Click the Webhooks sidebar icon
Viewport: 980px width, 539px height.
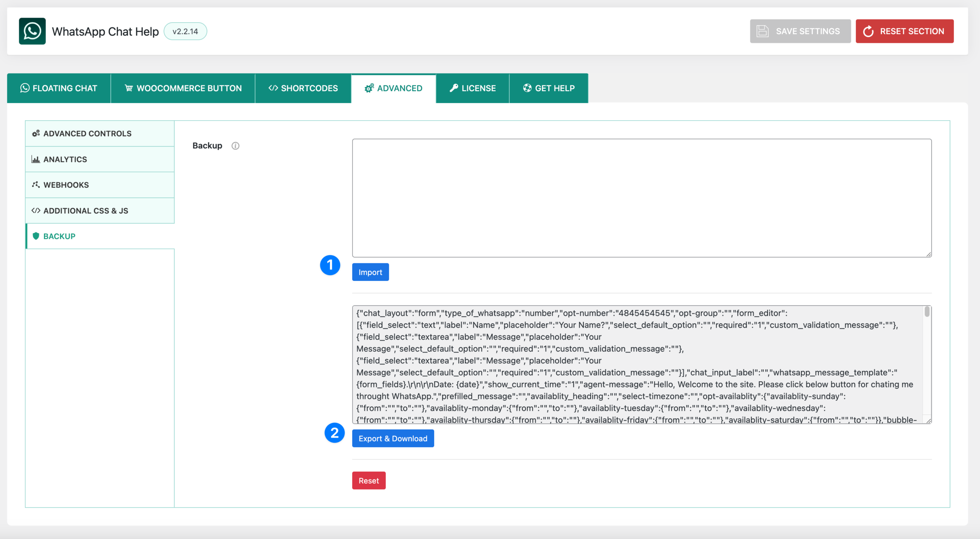pos(36,185)
